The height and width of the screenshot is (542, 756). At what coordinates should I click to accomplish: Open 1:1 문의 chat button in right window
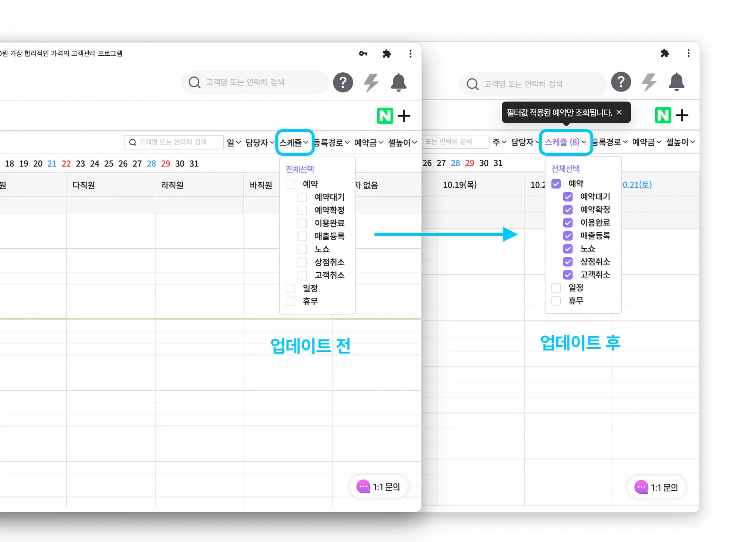pyautogui.click(x=656, y=487)
